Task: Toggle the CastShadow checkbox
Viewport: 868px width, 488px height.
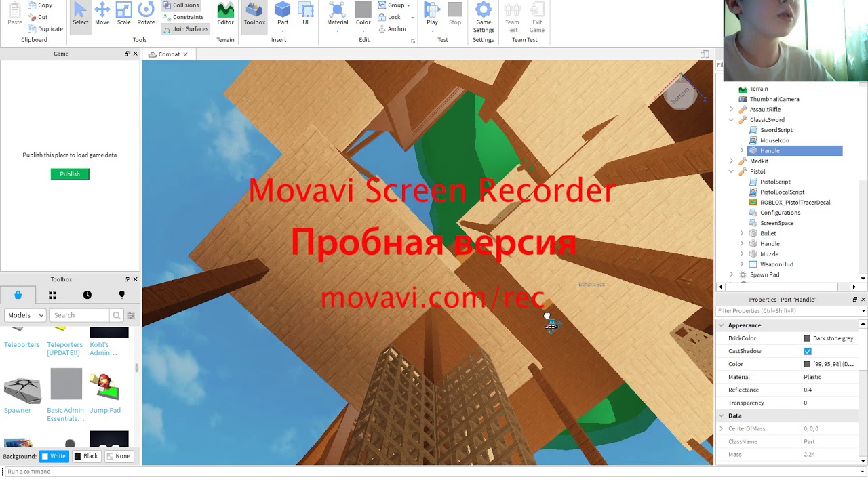Action: [x=808, y=351]
